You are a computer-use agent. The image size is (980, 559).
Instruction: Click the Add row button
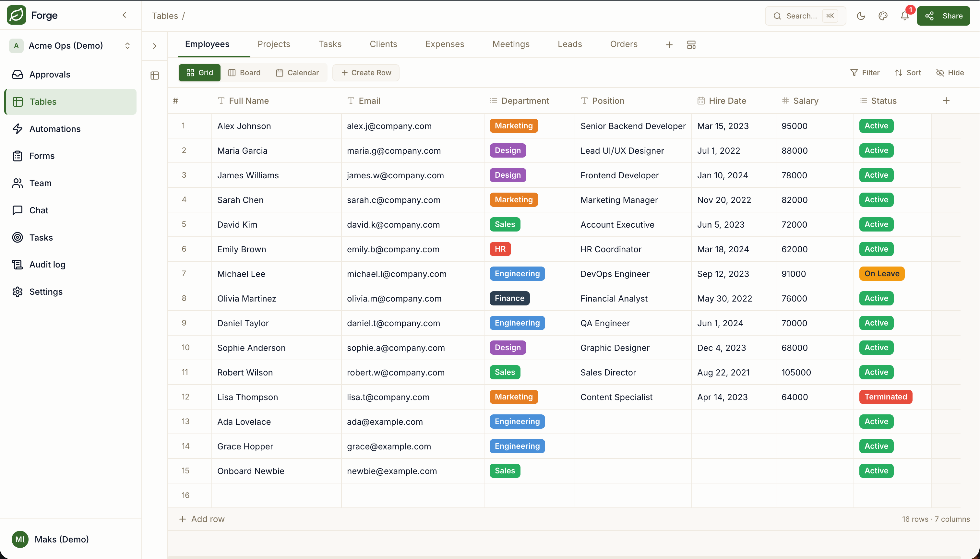click(202, 519)
